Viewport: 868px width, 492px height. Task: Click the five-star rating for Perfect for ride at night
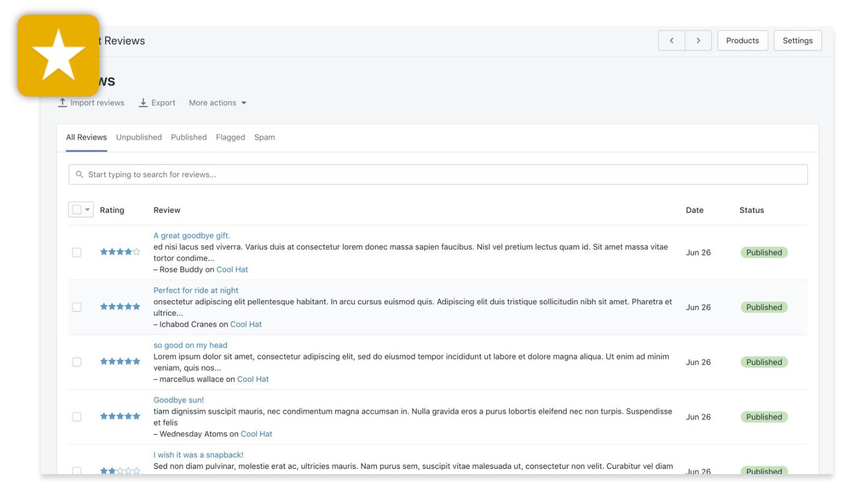coord(120,307)
